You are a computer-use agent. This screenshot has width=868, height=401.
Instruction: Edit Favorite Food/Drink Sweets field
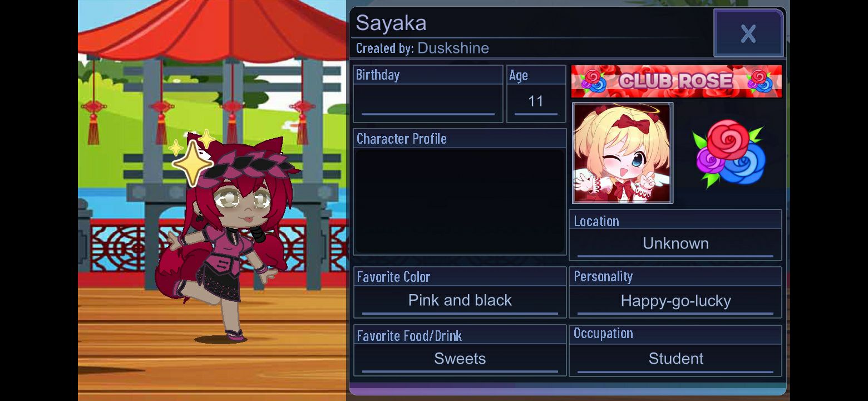tap(460, 359)
